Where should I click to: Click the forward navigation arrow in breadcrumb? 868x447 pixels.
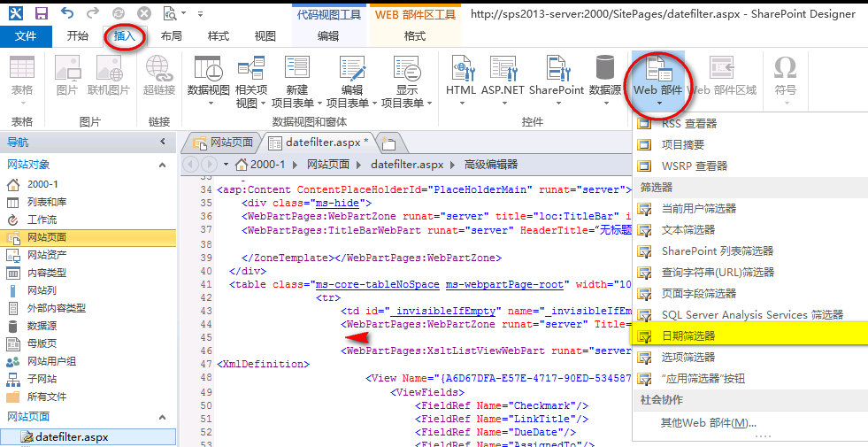209,165
